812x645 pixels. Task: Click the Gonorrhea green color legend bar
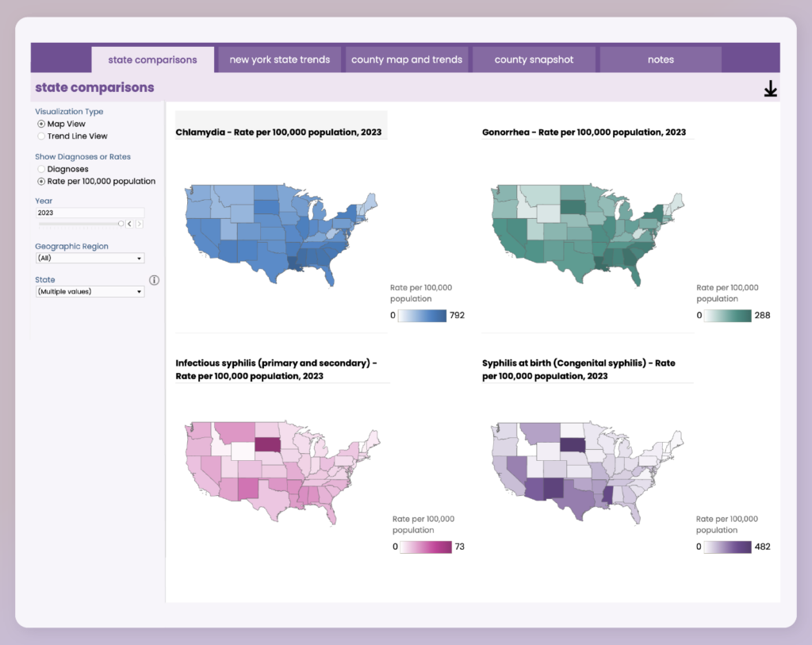point(728,316)
